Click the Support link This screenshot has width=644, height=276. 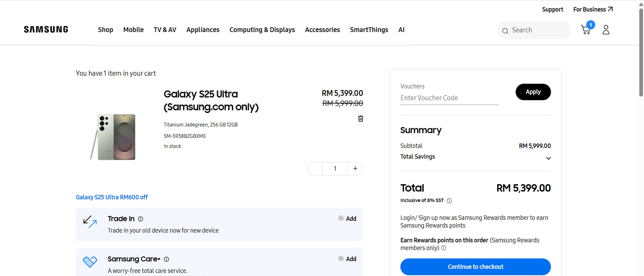coord(552,10)
